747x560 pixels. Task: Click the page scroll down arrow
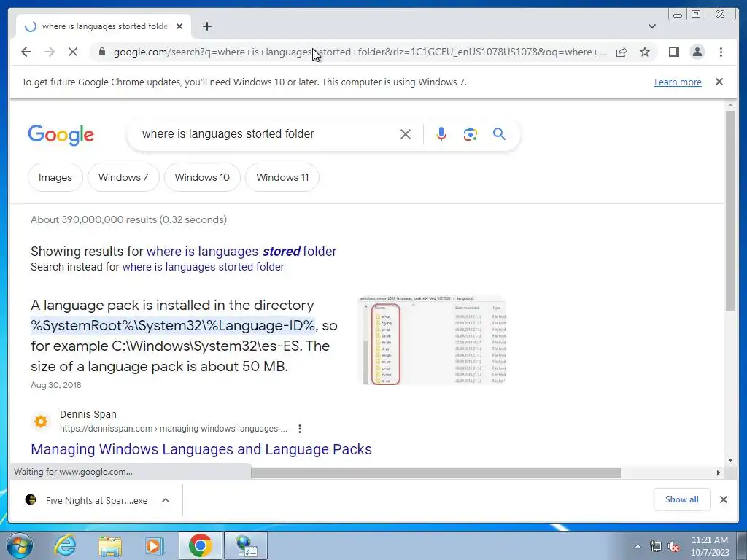[x=730, y=459]
